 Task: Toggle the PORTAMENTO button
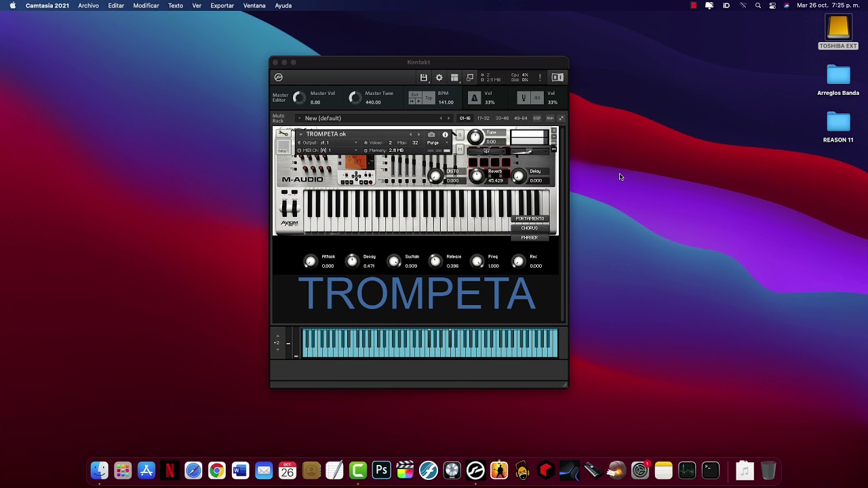[530, 218]
